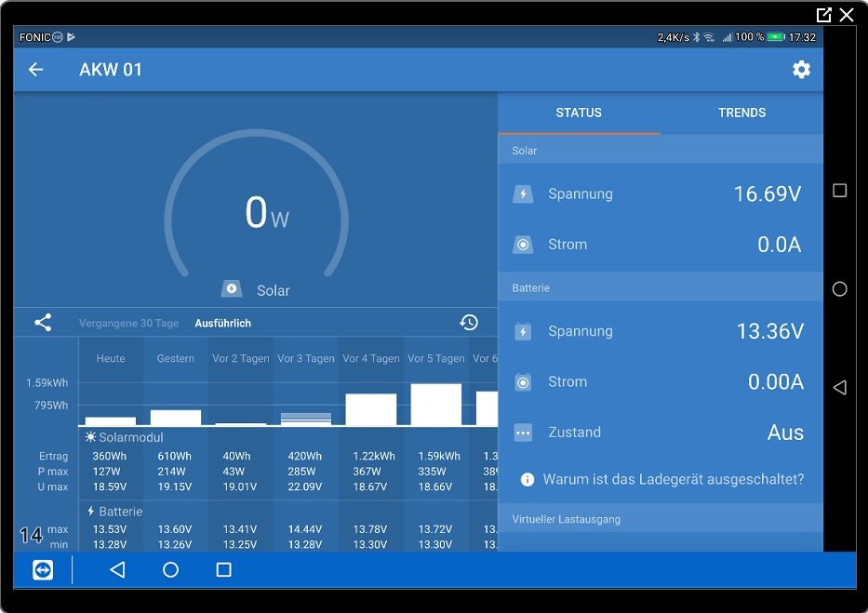Tap the battery indicator in the status bar
The height and width of the screenshot is (613, 868).
click(776, 37)
